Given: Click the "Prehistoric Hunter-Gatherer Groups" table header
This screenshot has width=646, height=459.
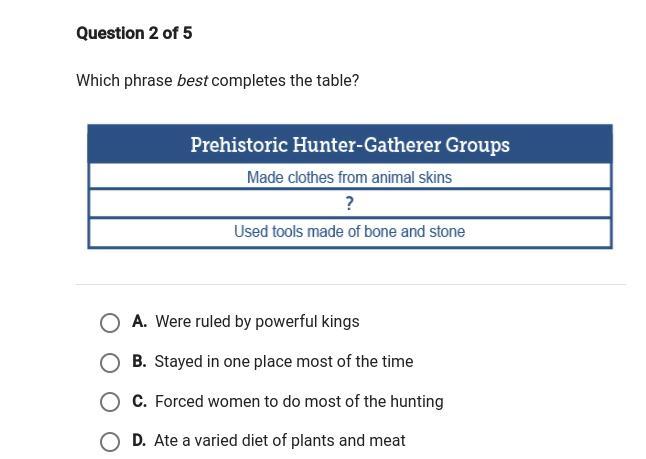Looking at the screenshot, I should click(x=350, y=145).
